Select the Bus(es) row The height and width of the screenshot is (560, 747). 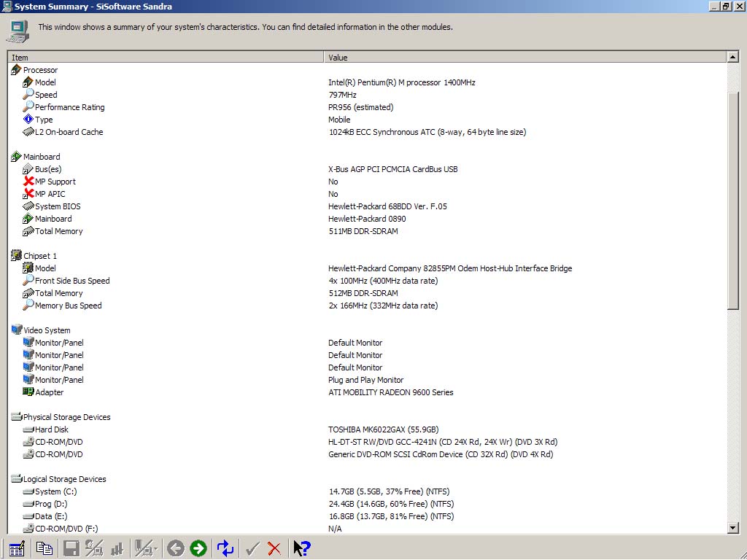click(48, 169)
